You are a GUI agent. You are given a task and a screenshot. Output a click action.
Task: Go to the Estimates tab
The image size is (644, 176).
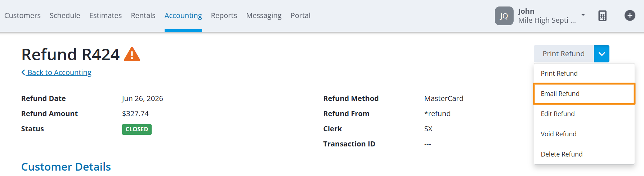click(x=106, y=16)
